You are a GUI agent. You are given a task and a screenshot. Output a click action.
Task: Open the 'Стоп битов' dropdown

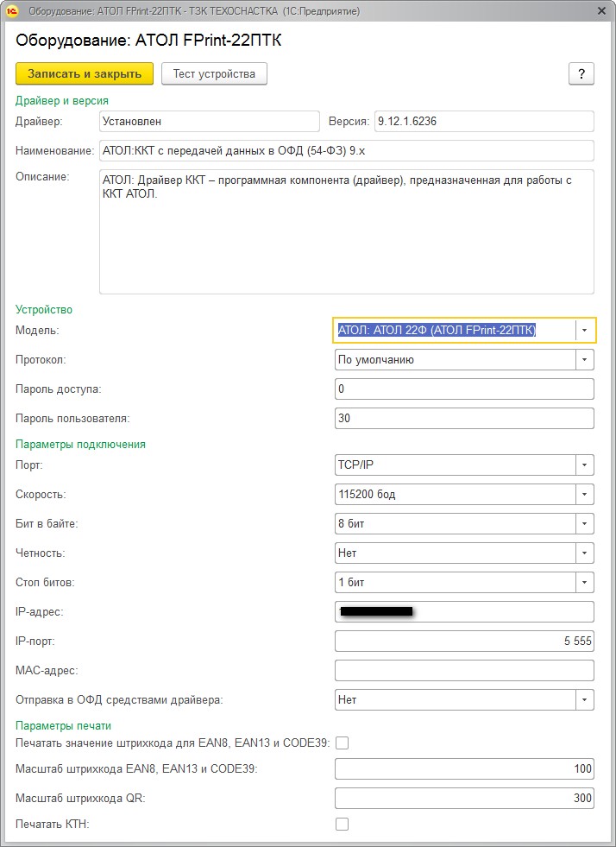coord(585,582)
